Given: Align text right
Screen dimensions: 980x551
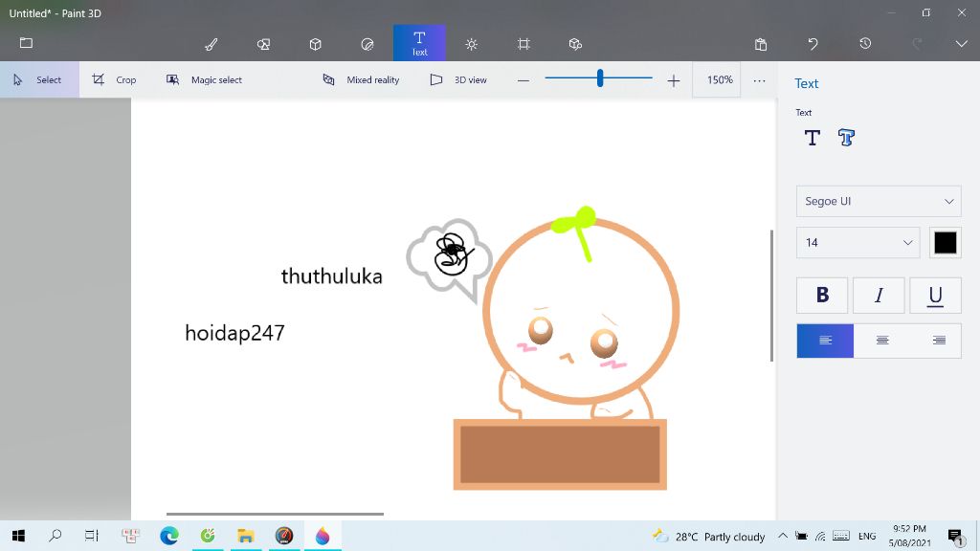Looking at the screenshot, I should click(939, 341).
